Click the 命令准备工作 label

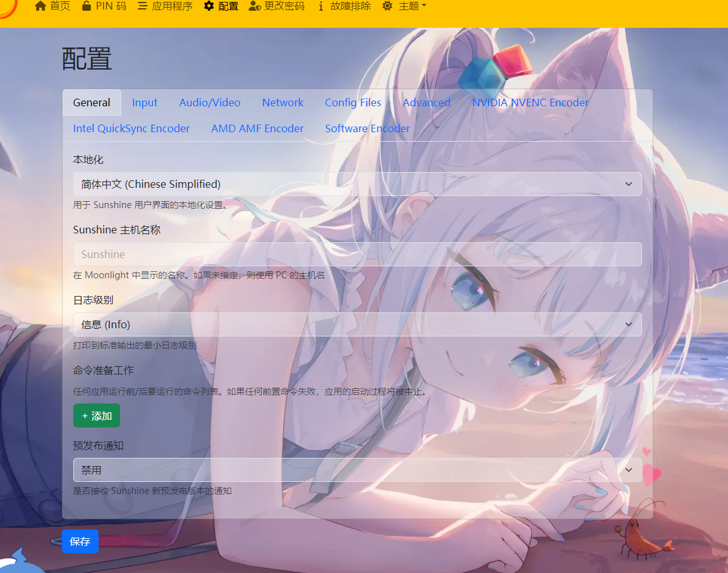click(103, 371)
